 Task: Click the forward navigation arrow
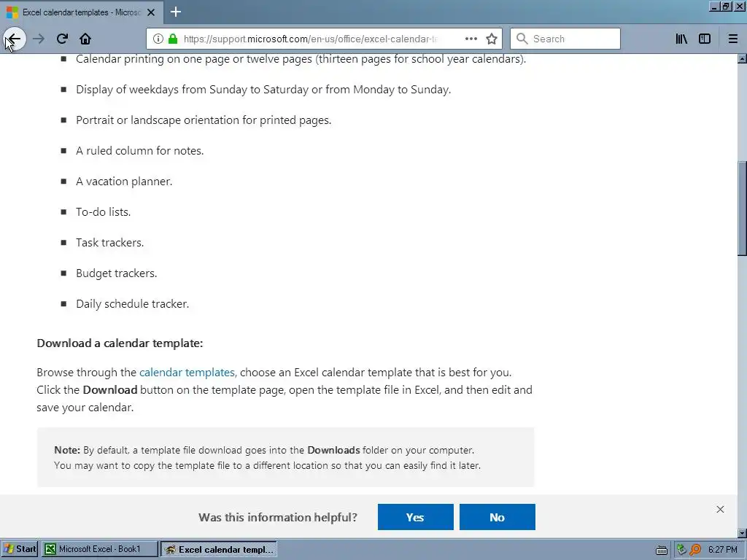(x=39, y=39)
